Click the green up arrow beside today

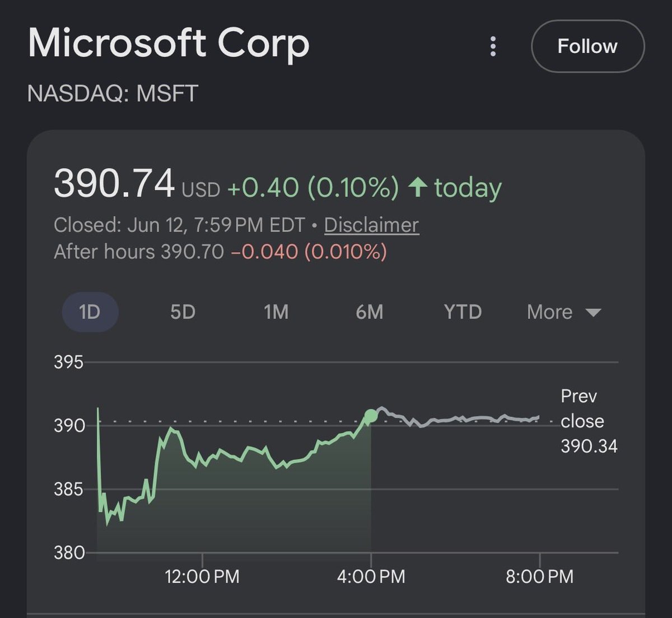(418, 187)
